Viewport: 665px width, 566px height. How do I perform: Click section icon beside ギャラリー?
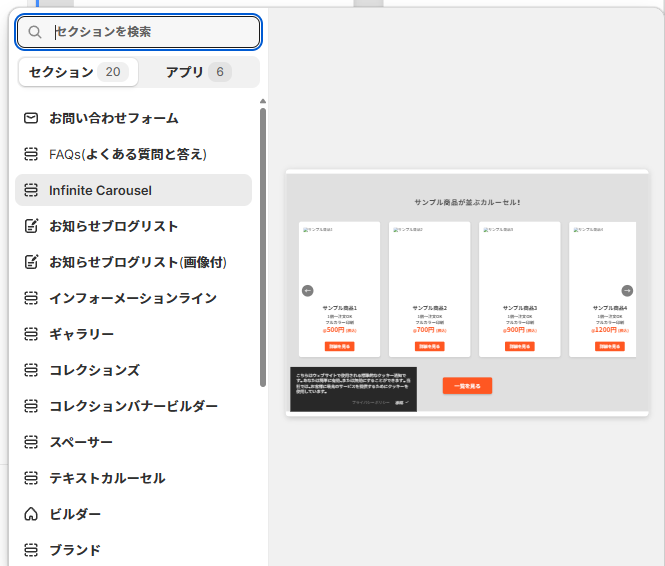[31, 334]
